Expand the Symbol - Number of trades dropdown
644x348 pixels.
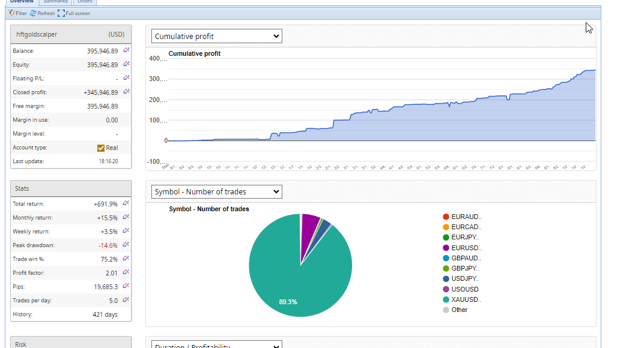click(x=216, y=191)
